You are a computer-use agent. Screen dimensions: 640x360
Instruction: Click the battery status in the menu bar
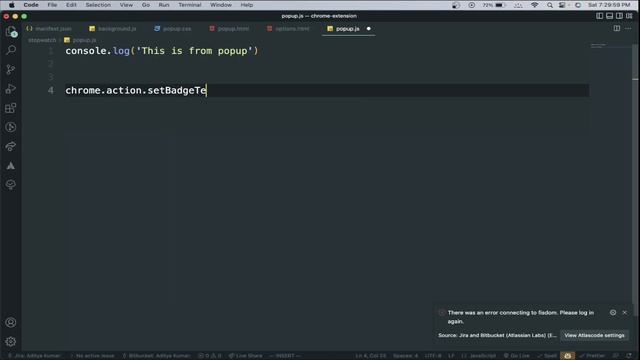coord(494,5)
